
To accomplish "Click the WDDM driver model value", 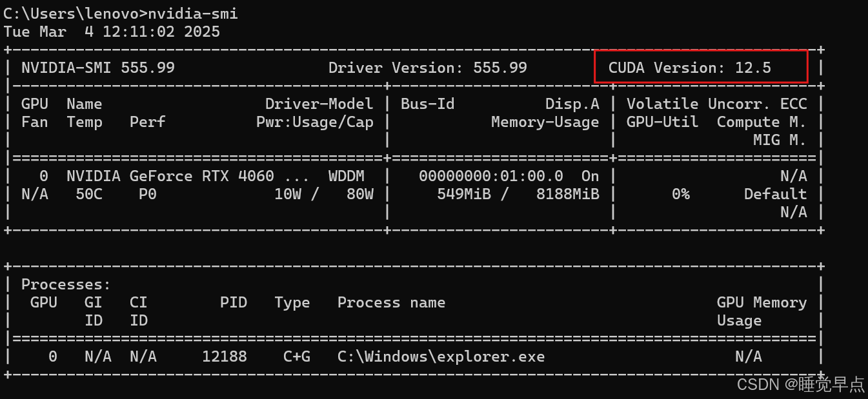I will coord(347,176).
